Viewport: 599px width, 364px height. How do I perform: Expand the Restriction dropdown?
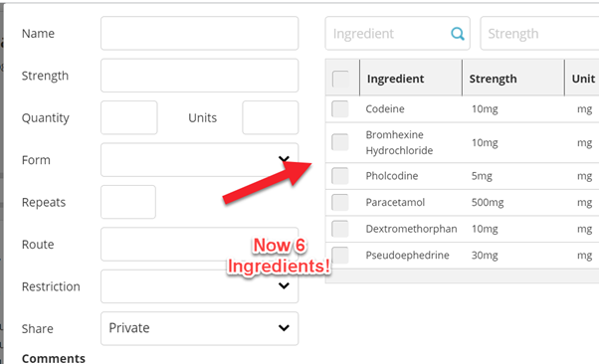click(x=199, y=286)
